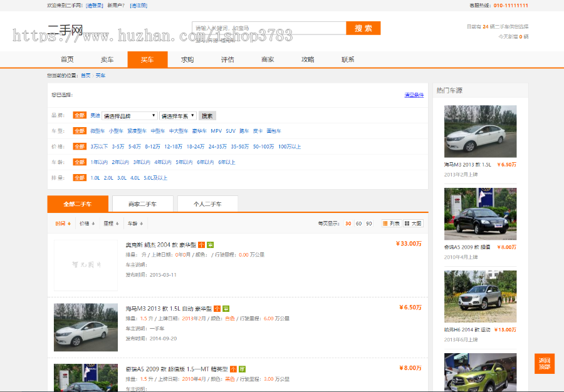
Task: Click the orange 个 badge on 奥克斯 listing
Action: tap(201, 245)
